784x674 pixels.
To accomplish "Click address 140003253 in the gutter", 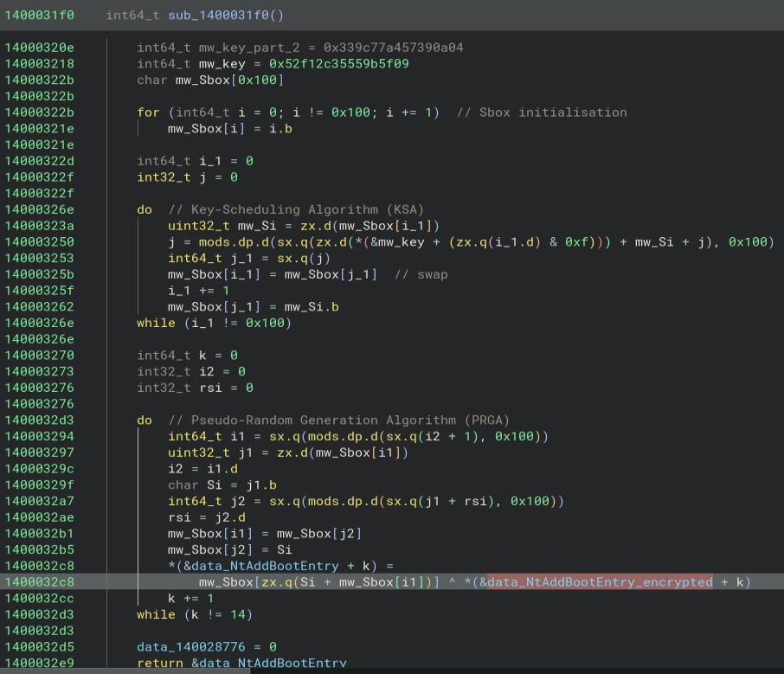I will [40, 258].
